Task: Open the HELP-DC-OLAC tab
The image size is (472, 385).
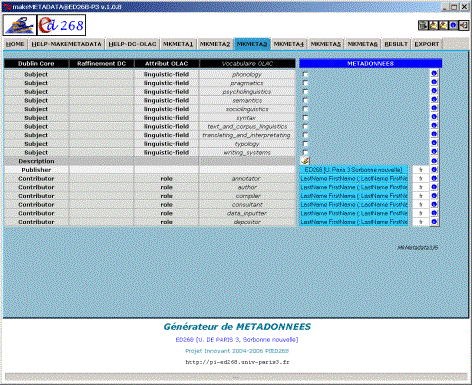Action: 132,44
